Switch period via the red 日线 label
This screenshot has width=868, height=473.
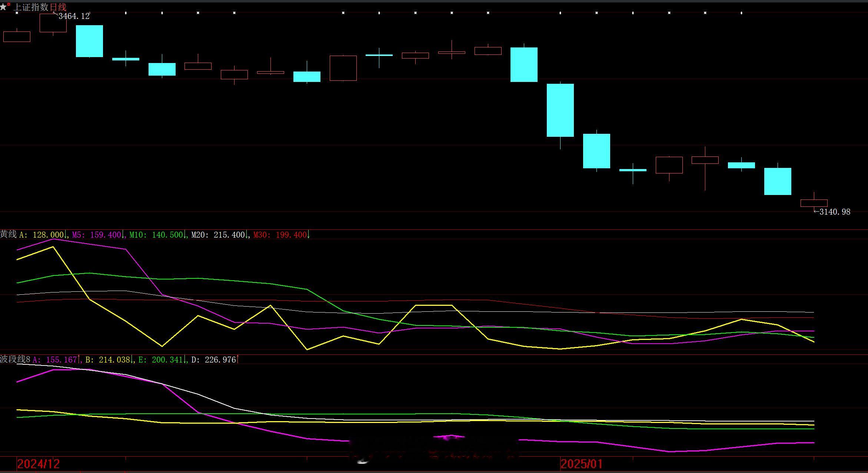pos(58,7)
